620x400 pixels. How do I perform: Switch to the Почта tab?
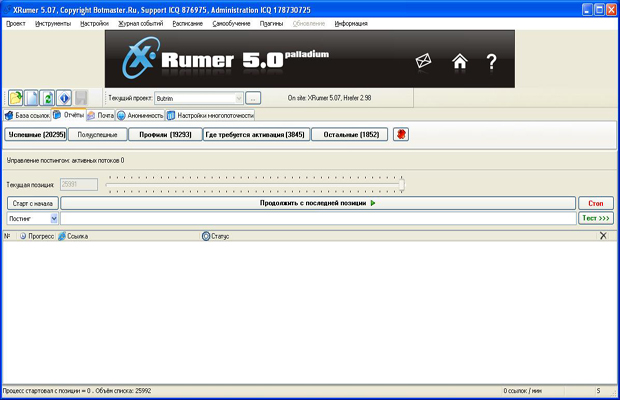(x=101, y=115)
